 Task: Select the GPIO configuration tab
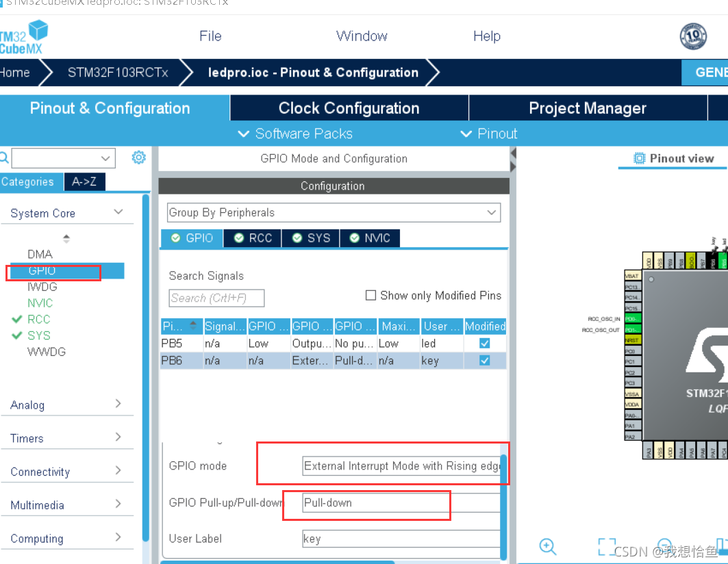point(192,238)
